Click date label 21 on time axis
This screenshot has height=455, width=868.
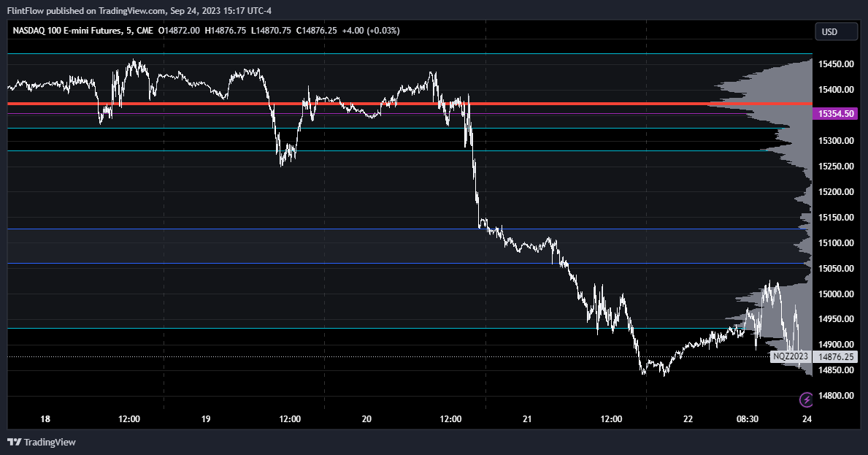click(527, 419)
